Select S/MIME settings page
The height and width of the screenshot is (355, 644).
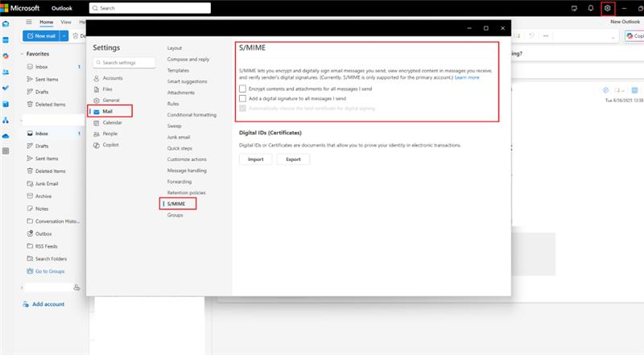tap(177, 204)
